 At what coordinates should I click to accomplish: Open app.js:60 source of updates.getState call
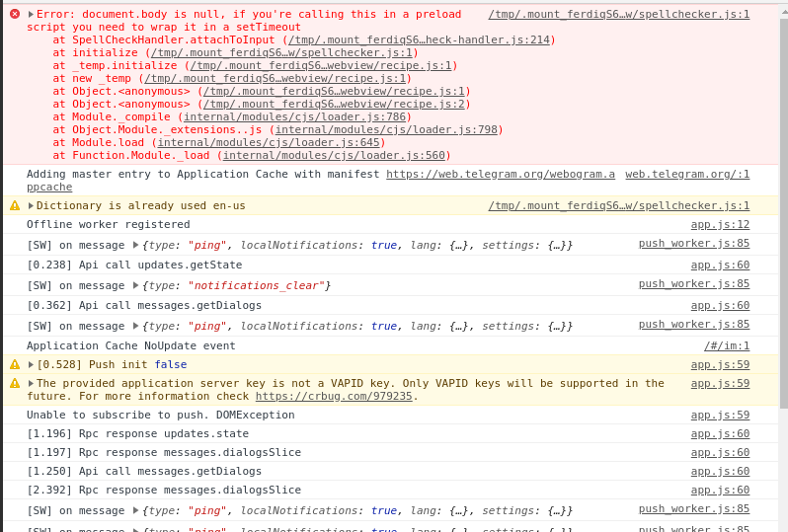(720, 265)
